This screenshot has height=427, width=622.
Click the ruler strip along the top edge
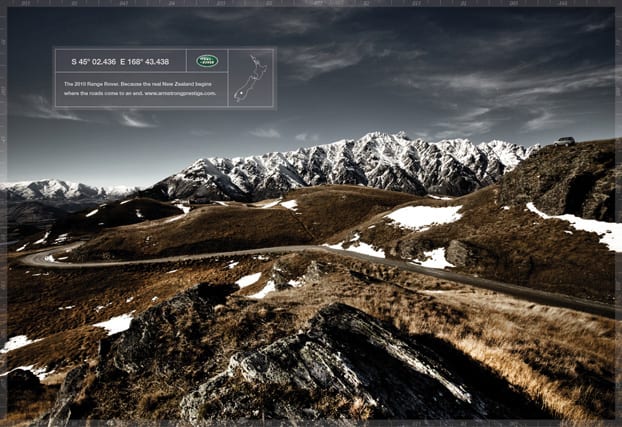(311, 3)
